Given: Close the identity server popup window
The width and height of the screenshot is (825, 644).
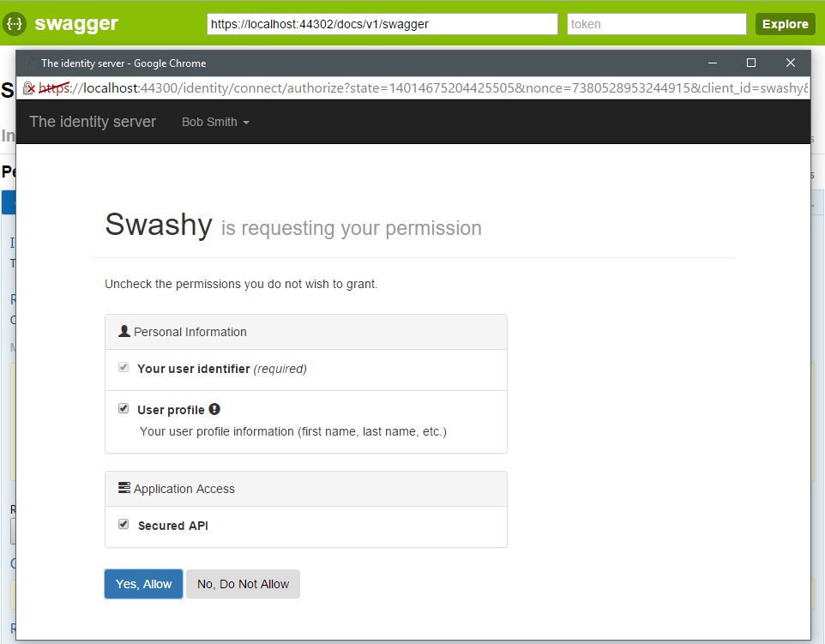Looking at the screenshot, I should pos(791,63).
